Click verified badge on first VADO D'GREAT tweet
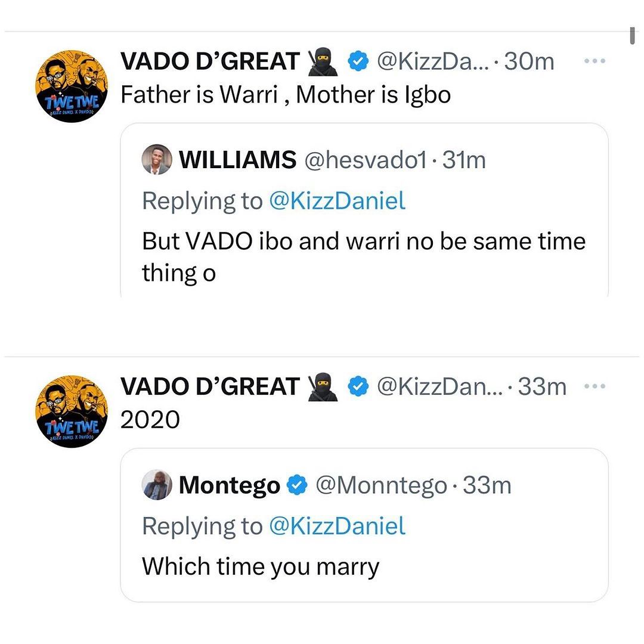The height and width of the screenshot is (644, 644). pos(358,62)
